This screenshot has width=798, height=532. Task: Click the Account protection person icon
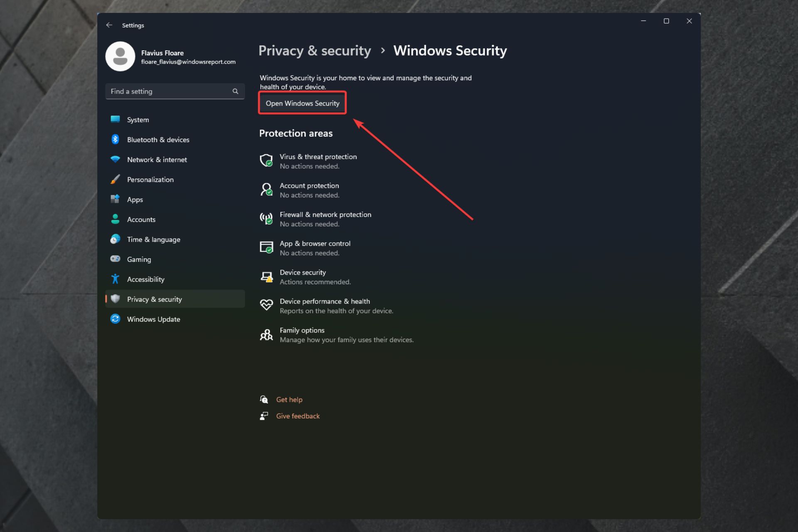[266, 190]
